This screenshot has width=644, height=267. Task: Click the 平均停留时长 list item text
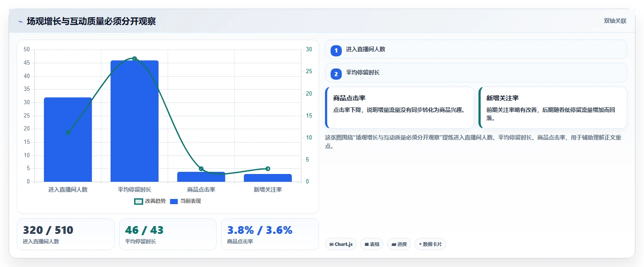coord(363,73)
